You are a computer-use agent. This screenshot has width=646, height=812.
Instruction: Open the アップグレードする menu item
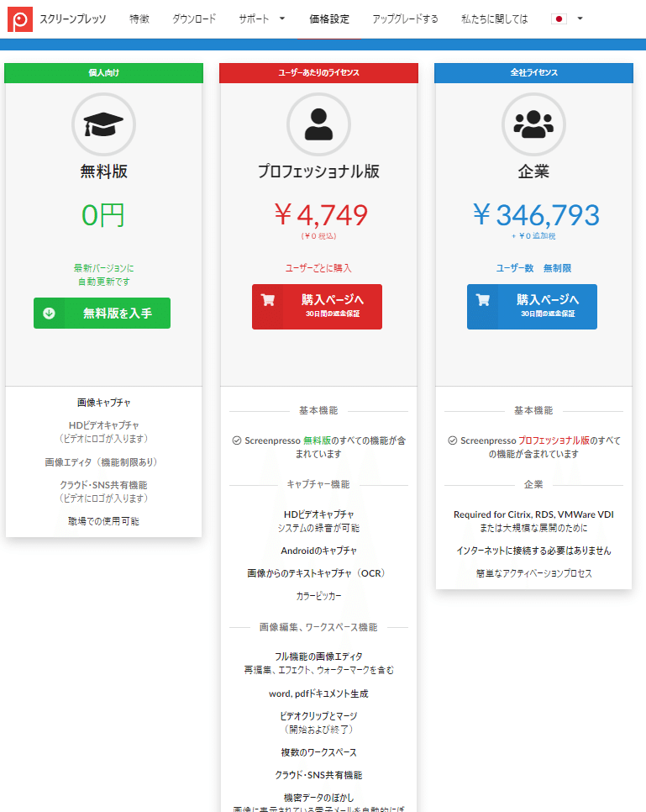tap(405, 19)
